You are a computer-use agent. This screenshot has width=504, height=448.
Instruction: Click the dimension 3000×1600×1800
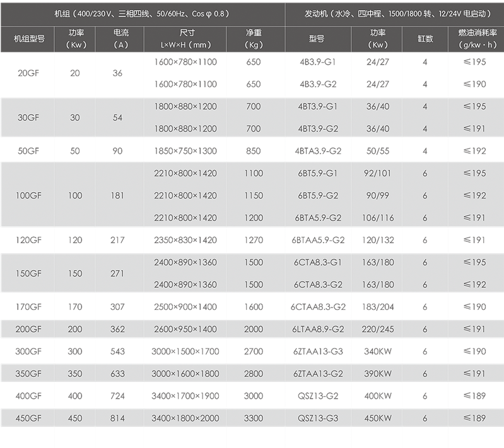pyautogui.click(x=185, y=374)
